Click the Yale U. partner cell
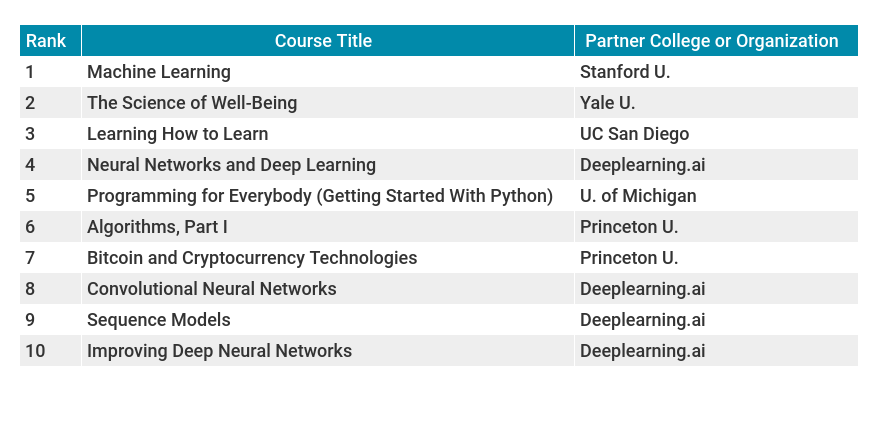The height and width of the screenshot is (440, 880). tap(607, 103)
